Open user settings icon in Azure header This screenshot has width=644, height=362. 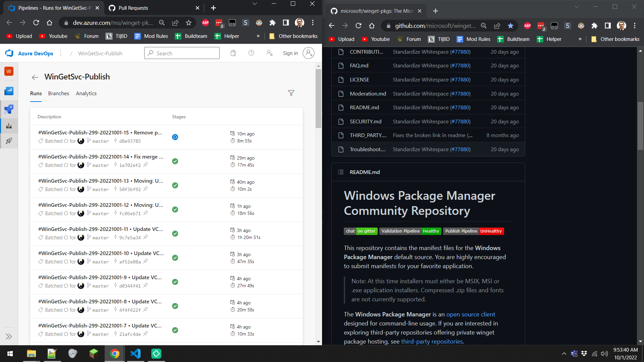[x=269, y=53]
